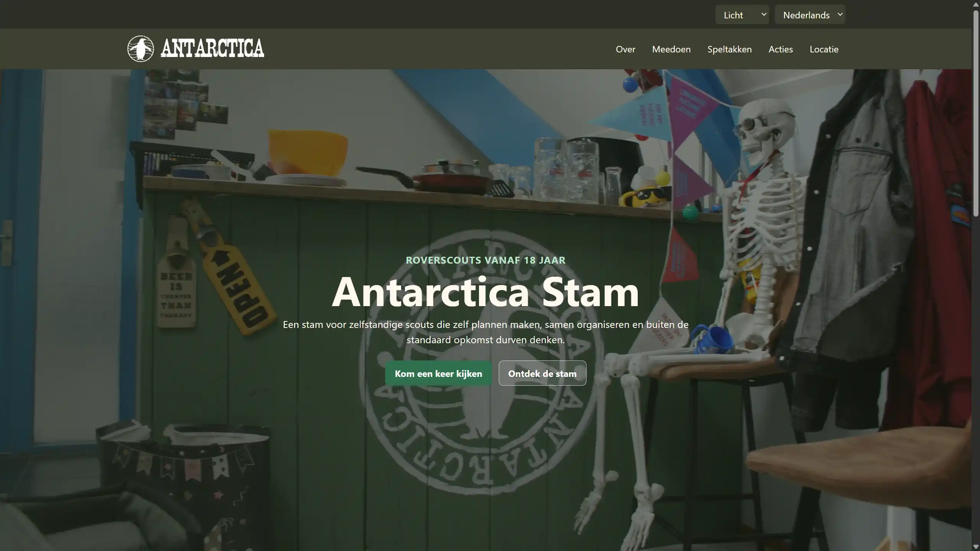Click the stam description paragraph
The image size is (980, 551).
point(485,332)
